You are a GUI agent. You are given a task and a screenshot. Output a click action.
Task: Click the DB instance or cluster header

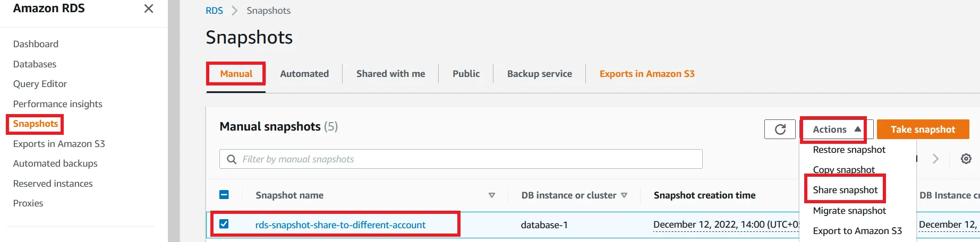pos(569,195)
